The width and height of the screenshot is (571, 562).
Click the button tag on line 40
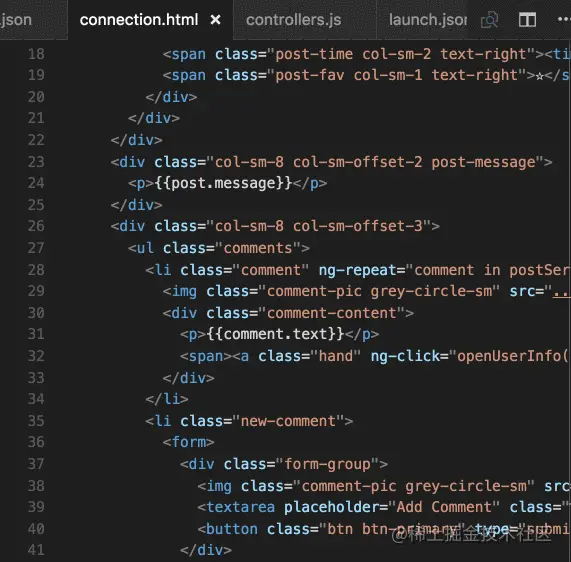pyautogui.click(x=232, y=529)
